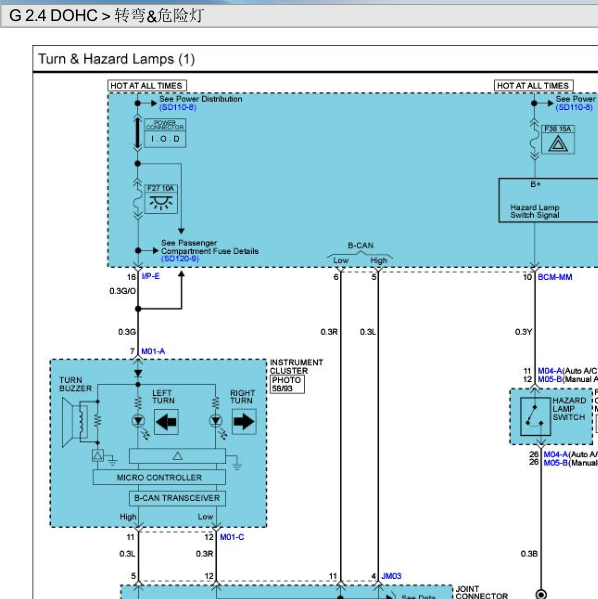
Task: Click the hazard lamp switch symbol
Action: pos(535,416)
